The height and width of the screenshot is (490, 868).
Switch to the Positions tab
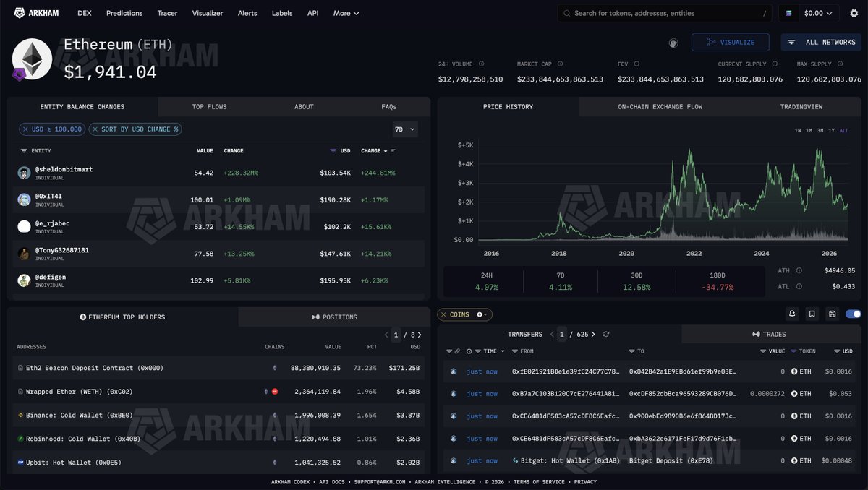pyautogui.click(x=334, y=317)
